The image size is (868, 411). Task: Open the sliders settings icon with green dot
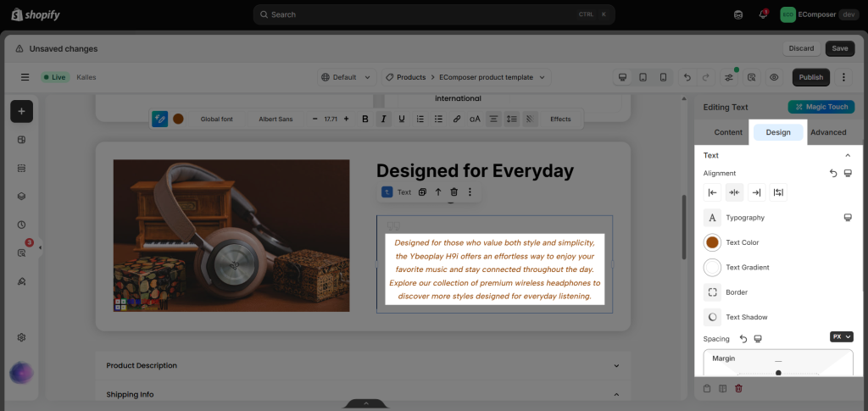tap(729, 77)
